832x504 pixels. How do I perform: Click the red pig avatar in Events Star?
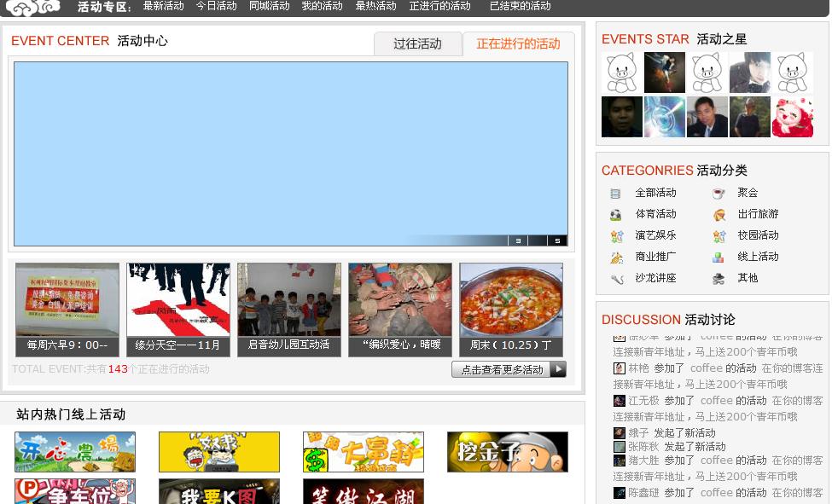(x=793, y=117)
